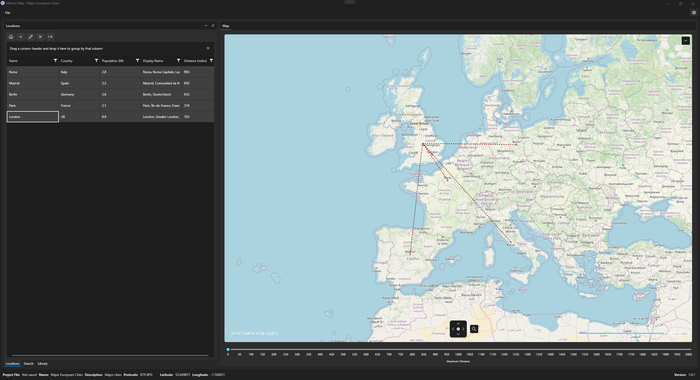Screen dimensions: 700x380
Task: Select the Berlin cell in the Name column
Action: tap(33, 94)
